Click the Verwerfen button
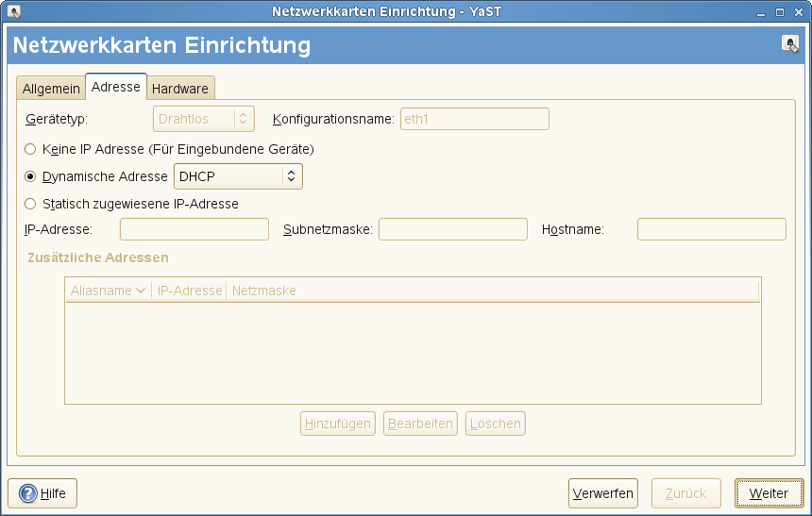The image size is (812, 516). click(602, 493)
